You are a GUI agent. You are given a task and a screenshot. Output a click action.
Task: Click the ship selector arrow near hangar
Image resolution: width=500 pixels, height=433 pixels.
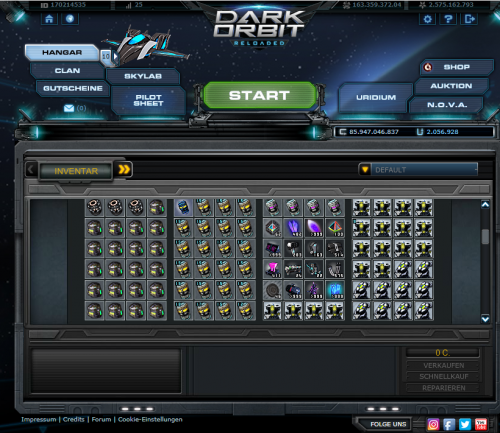coord(115,56)
